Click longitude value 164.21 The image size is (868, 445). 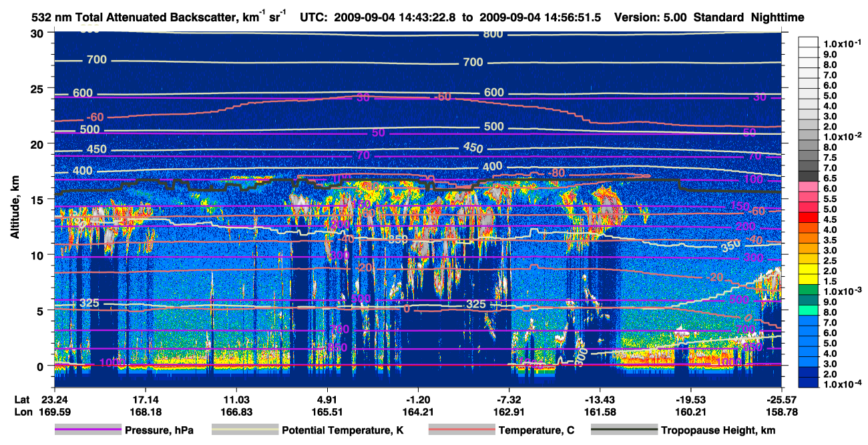[x=418, y=412]
